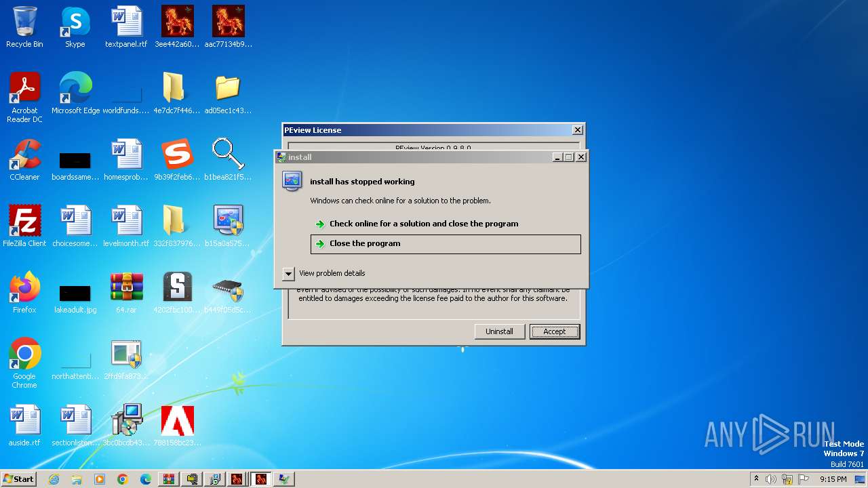Image resolution: width=868 pixels, height=488 pixels.
Task: Switch to WinRAR taskbar button
Action: point(169,479)
